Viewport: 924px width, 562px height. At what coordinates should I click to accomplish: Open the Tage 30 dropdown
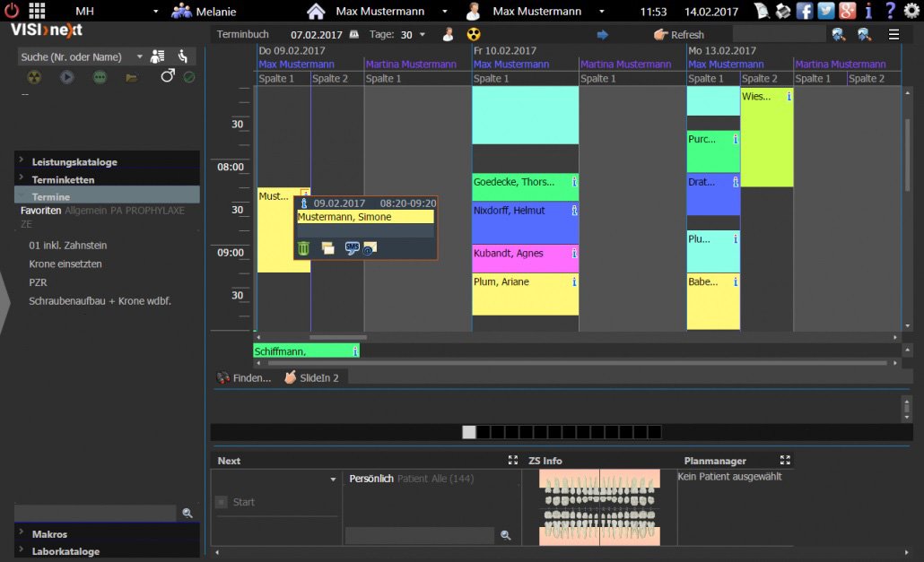tap(423, 35)
